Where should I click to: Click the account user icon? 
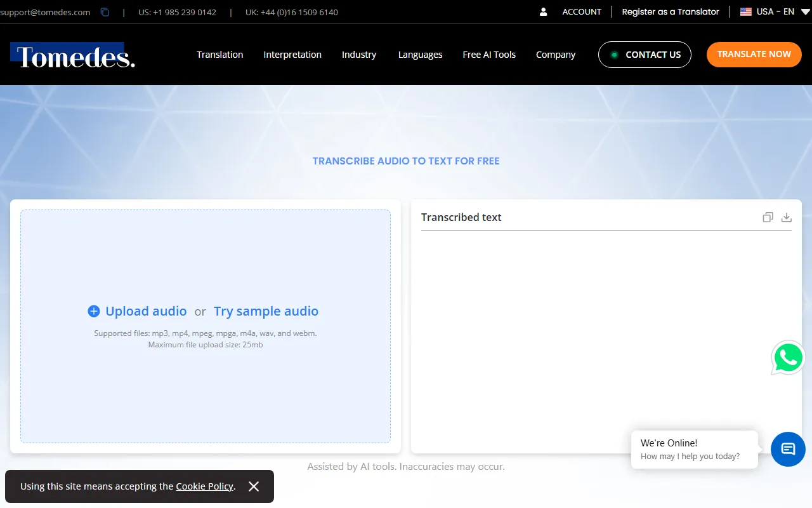point(544,12)
